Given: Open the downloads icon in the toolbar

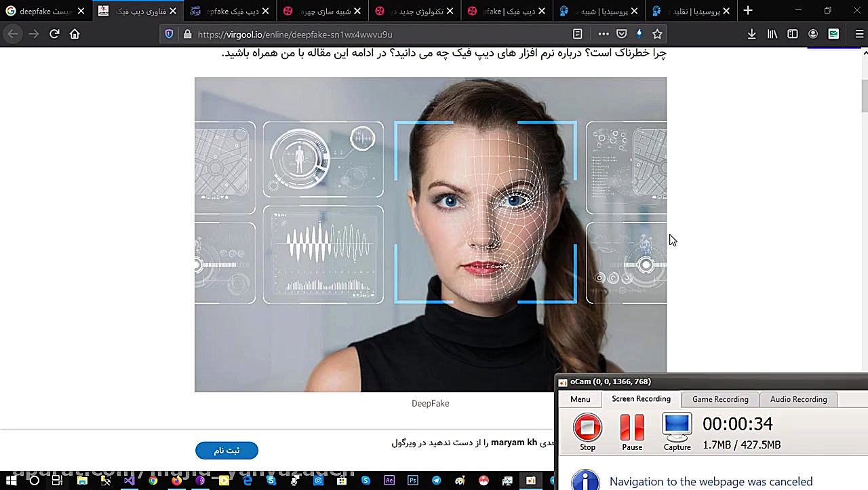Looking at the screenshot, I should coord(753,34).
